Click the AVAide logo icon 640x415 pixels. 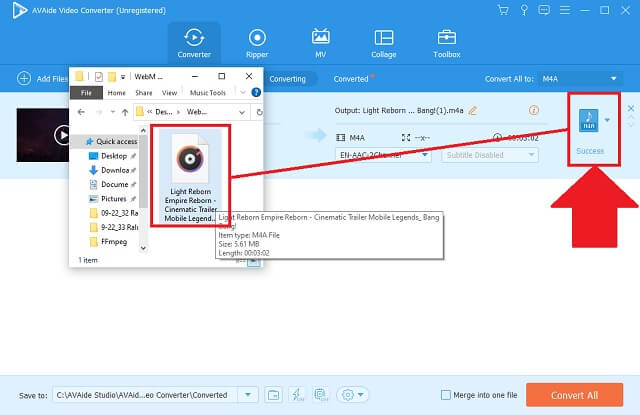pos(19,10)
